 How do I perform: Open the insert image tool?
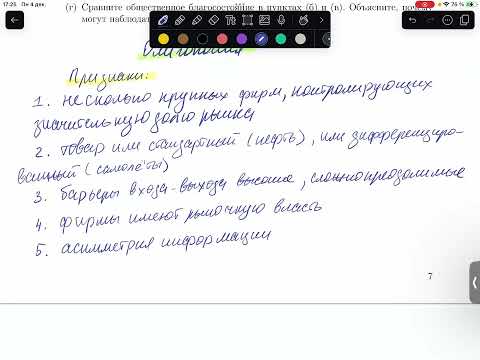coord(265,20)
